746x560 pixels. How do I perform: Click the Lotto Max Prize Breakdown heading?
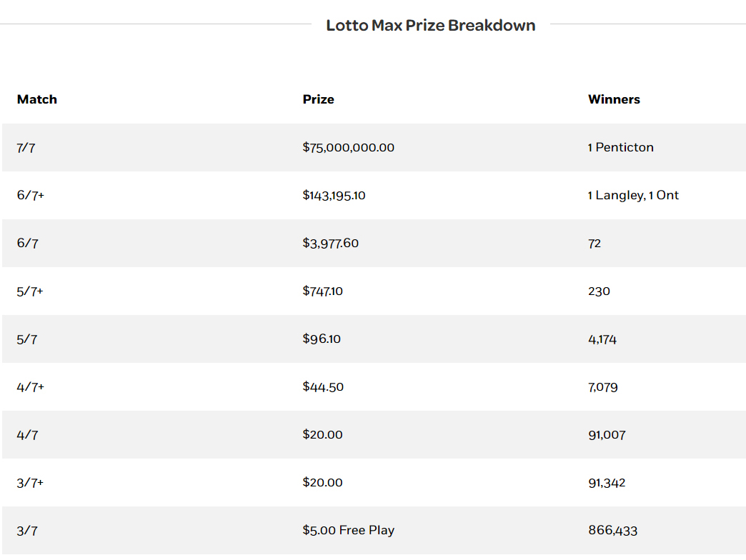tap(430, 26)
